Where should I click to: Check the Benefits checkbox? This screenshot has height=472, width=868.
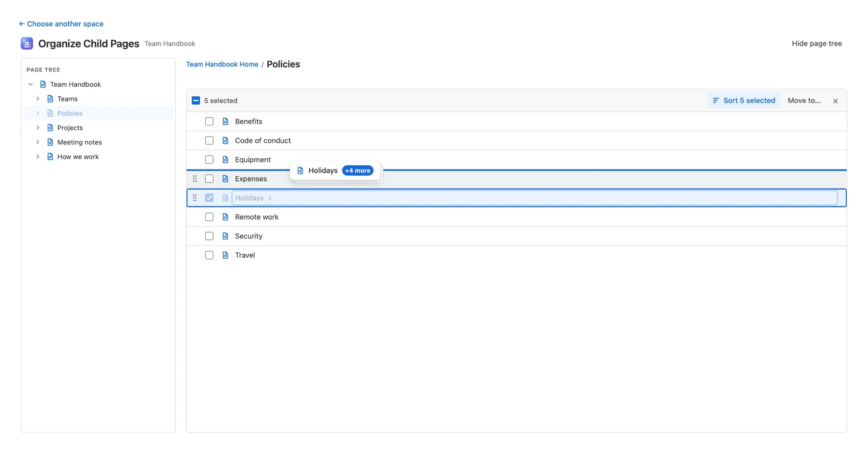pyautogui.click(x=209, y=121)
